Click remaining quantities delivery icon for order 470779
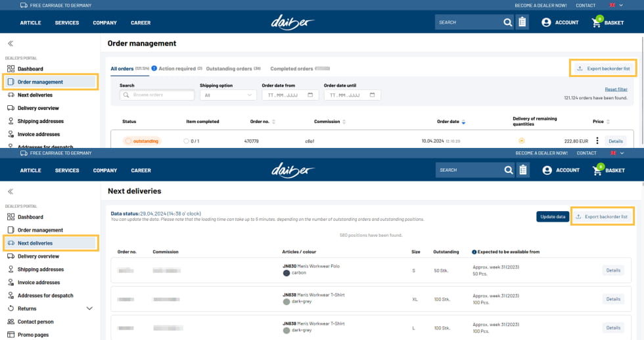The width and height of the screenshot is (644, 340). tap(522, 141)
